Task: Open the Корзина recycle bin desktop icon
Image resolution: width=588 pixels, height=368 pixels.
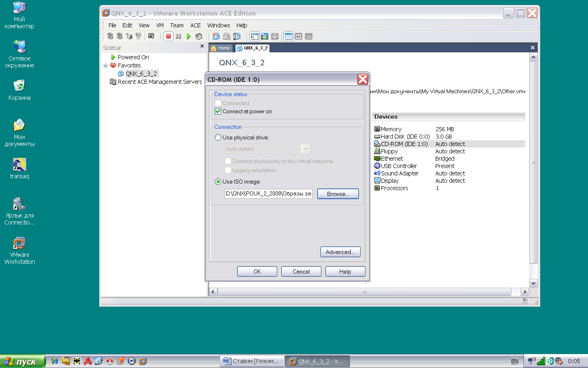Action: pyautogui.click(x=19, y=90)
